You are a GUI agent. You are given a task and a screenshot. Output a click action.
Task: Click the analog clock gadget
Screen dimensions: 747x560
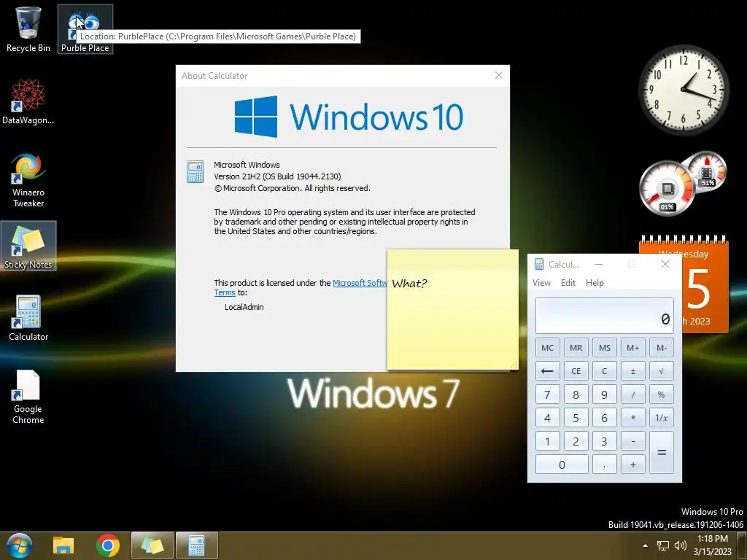(x=684, y=90)
